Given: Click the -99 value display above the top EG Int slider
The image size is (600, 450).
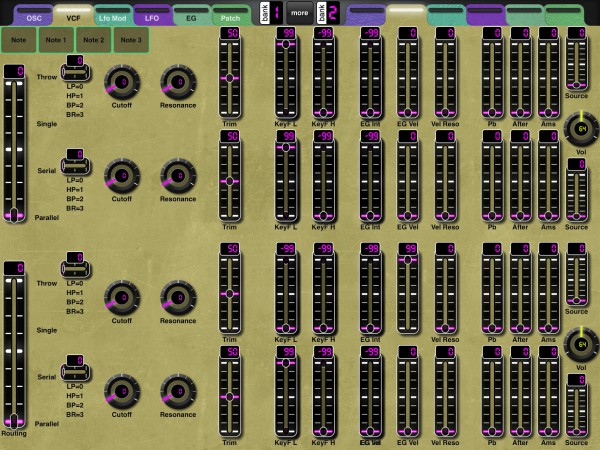Looking at the screenshot, I should (x=370, y=33).
